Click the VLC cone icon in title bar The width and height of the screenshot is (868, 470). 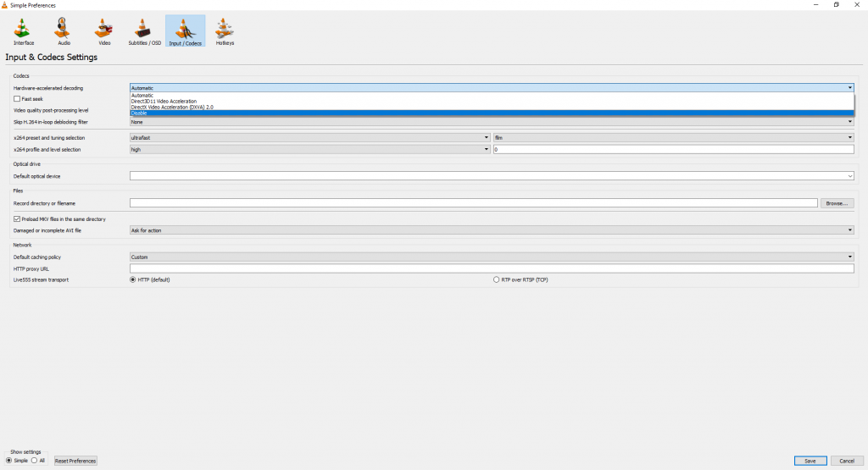click(x=4, y=5)
